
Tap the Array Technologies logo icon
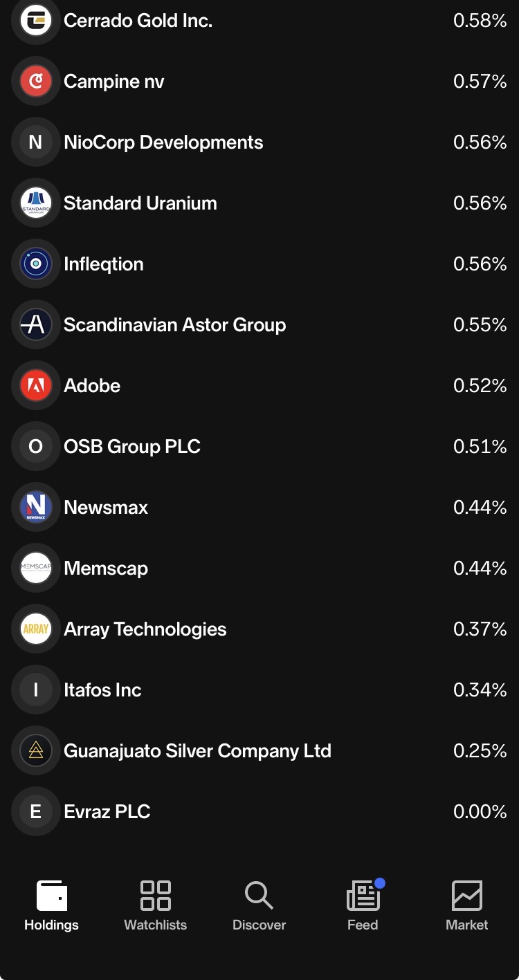(x=36, y=629)
